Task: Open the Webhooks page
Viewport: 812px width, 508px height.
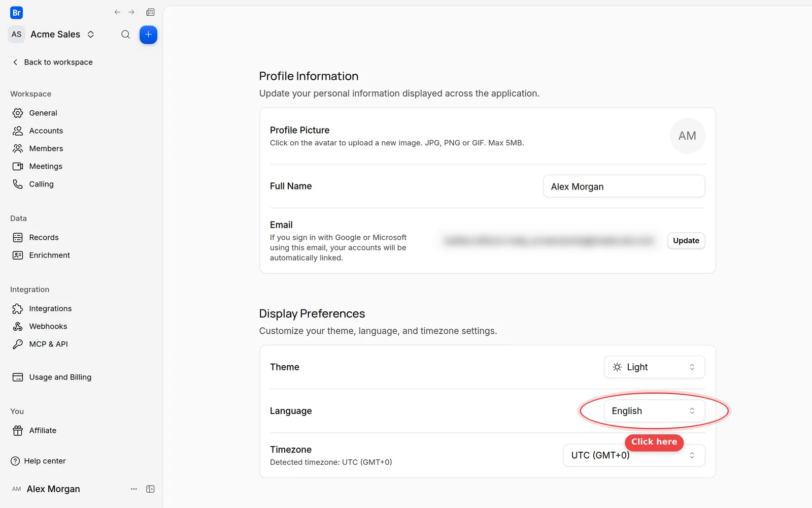Action: (48, 326)
